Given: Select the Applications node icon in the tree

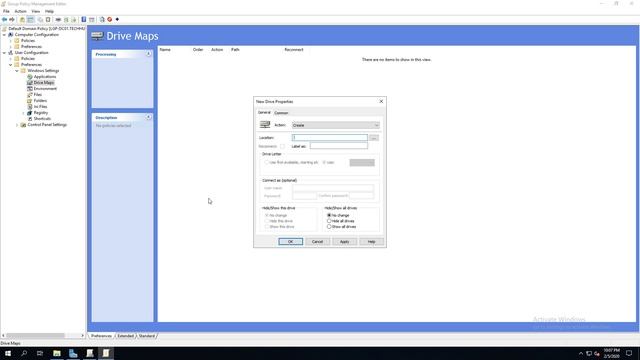Looking at the screenshot, I should (x=30, y=77).
